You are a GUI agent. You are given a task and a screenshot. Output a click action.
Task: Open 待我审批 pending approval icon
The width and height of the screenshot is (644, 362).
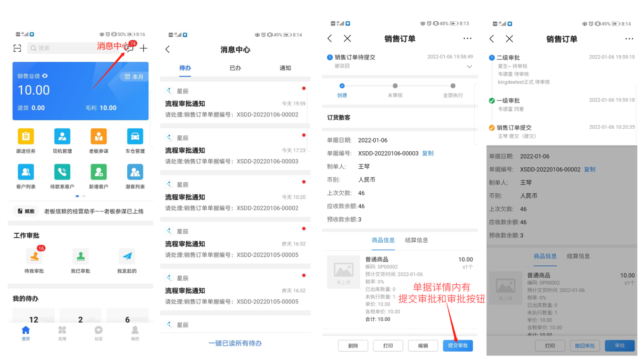coord(34,257)
